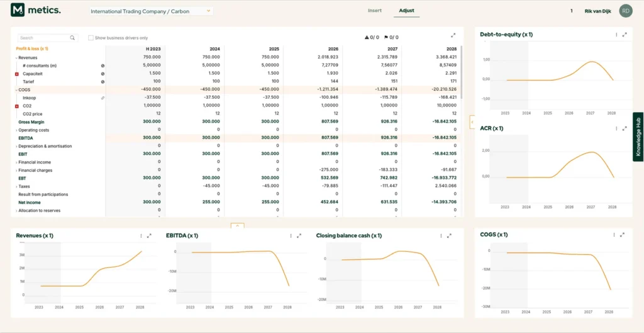This screenshot has width=644, height=333.
Task: Click the driver icon on # consultants row
Action: pos(103,65)
